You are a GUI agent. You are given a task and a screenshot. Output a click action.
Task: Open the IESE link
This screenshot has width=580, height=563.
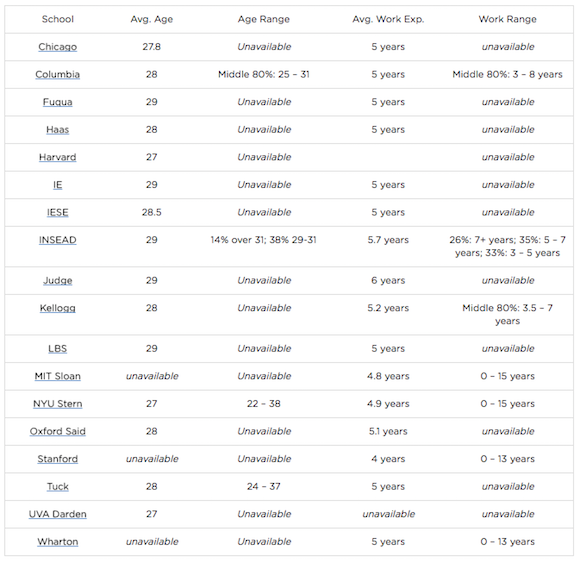click(x=58, y=212)
